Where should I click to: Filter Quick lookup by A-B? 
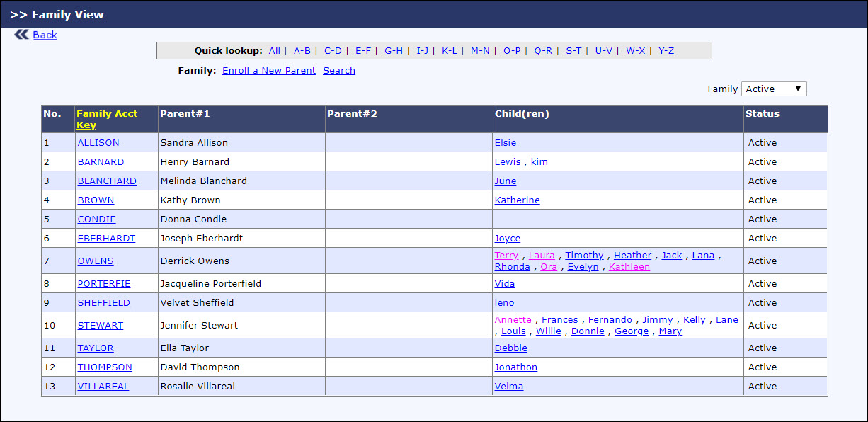pos(302,51)
